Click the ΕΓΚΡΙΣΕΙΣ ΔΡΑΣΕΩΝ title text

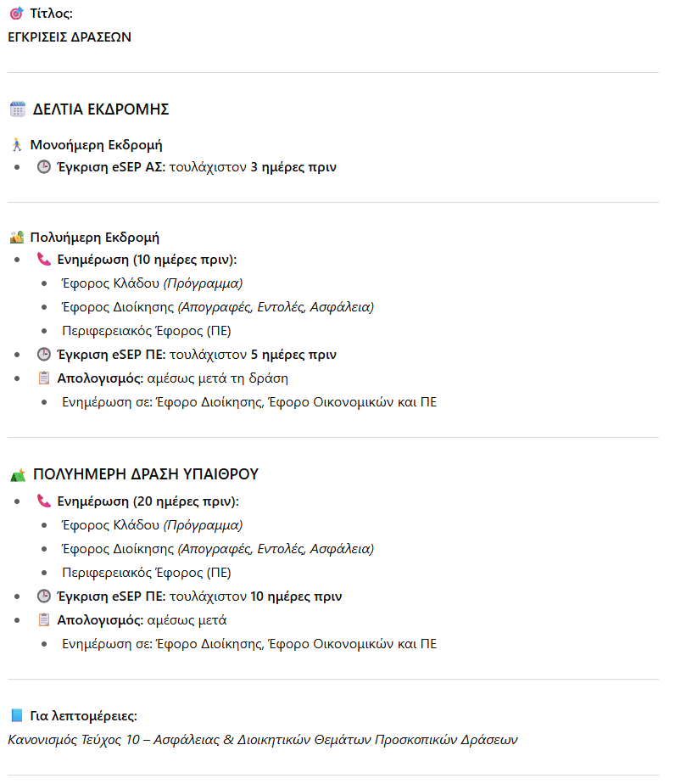point(70,37)
